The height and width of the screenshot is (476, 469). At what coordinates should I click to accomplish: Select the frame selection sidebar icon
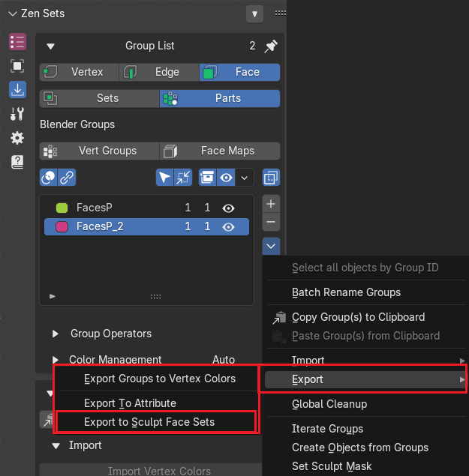(x=17, y=66)
